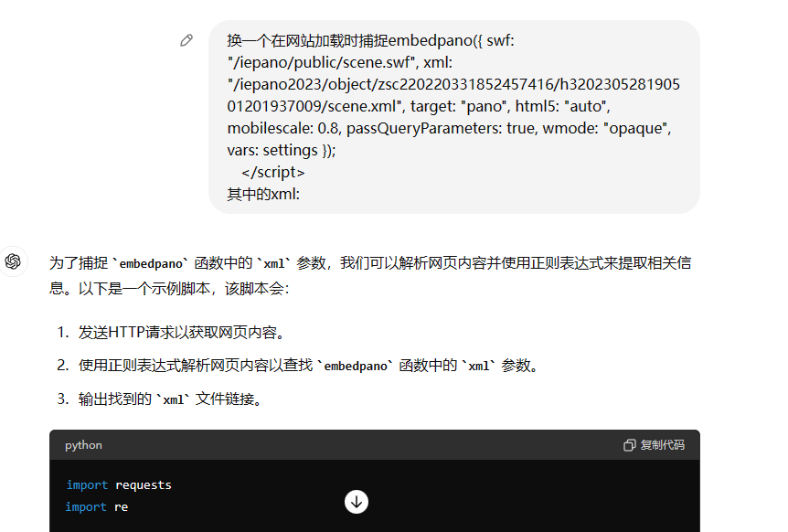Click the '其中的xml:' line in user message
This screenshot has width=788, height=532.
coord(263,193)
